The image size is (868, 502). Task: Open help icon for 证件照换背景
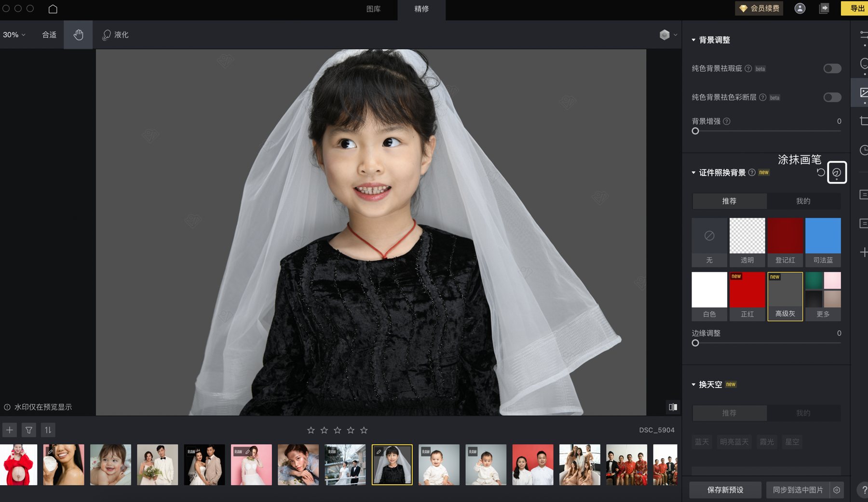pyautogui.click(x=752, y=172)
